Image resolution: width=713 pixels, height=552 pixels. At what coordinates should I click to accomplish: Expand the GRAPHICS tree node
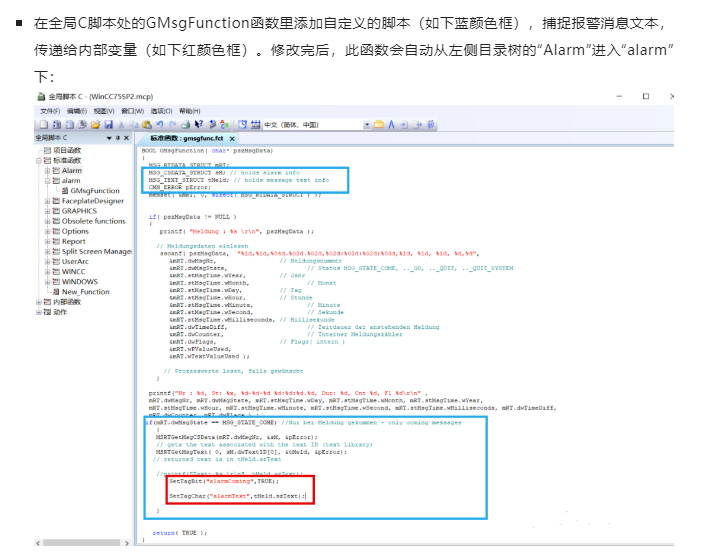click(48, 211)
